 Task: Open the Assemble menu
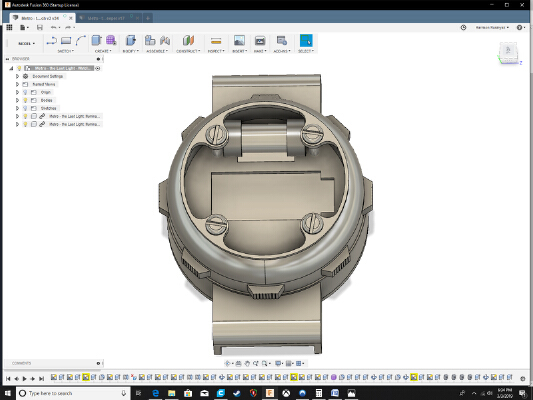(157, 51)
